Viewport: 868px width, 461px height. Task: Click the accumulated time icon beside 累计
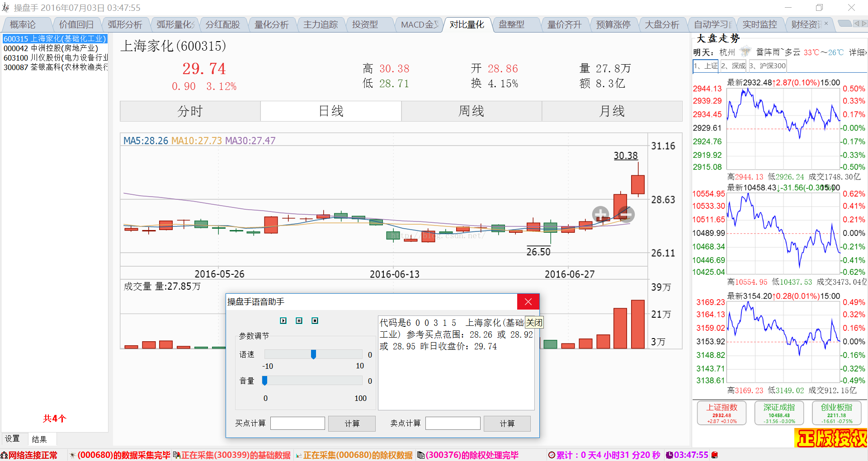[x=552, y=455]
